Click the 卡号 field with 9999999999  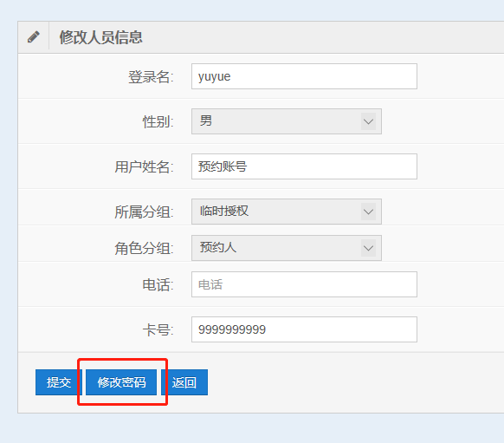tap(304, 329)
